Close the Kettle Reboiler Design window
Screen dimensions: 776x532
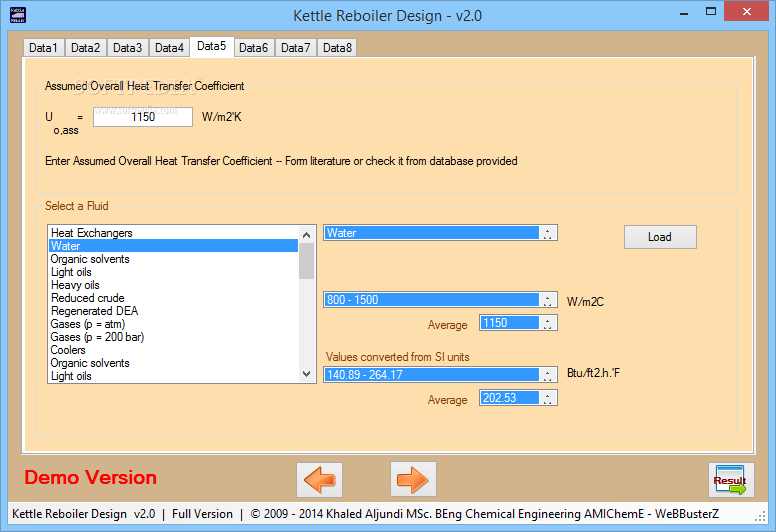pos(747,11)
